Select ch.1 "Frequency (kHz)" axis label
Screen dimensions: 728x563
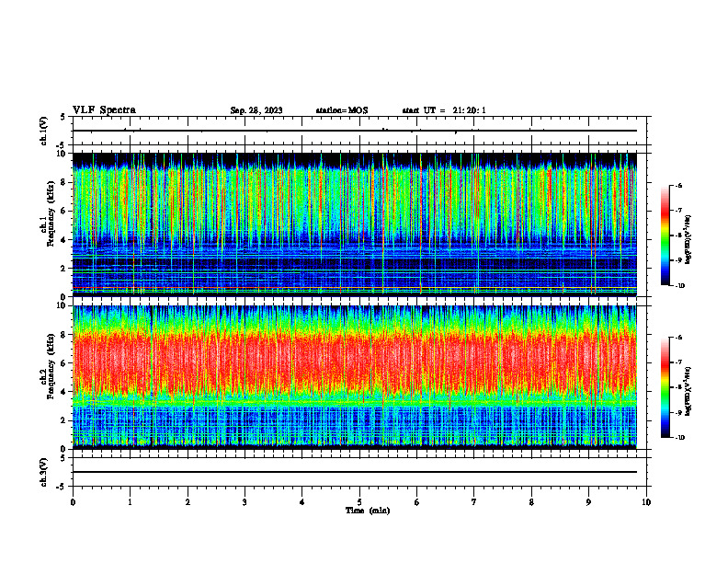pos(51,213)
